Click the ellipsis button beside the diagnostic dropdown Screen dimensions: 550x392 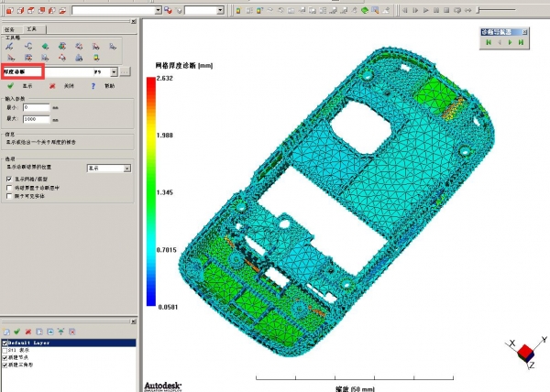coord(125,72)
